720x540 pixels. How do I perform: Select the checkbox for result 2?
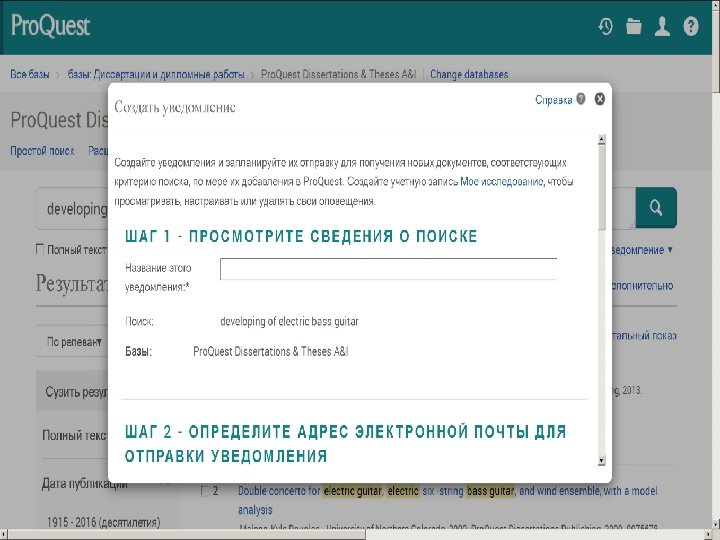[x=205, y=490]
